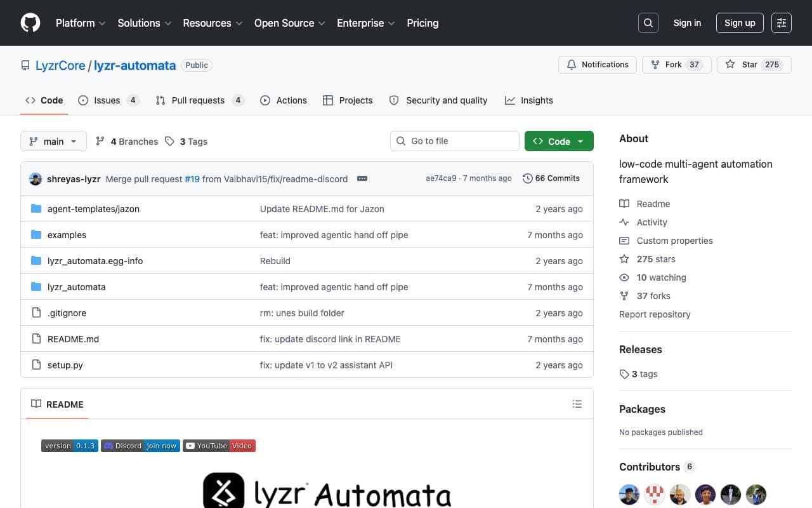View 37 forks in About
812x508 pixels.
pos(645,296)
